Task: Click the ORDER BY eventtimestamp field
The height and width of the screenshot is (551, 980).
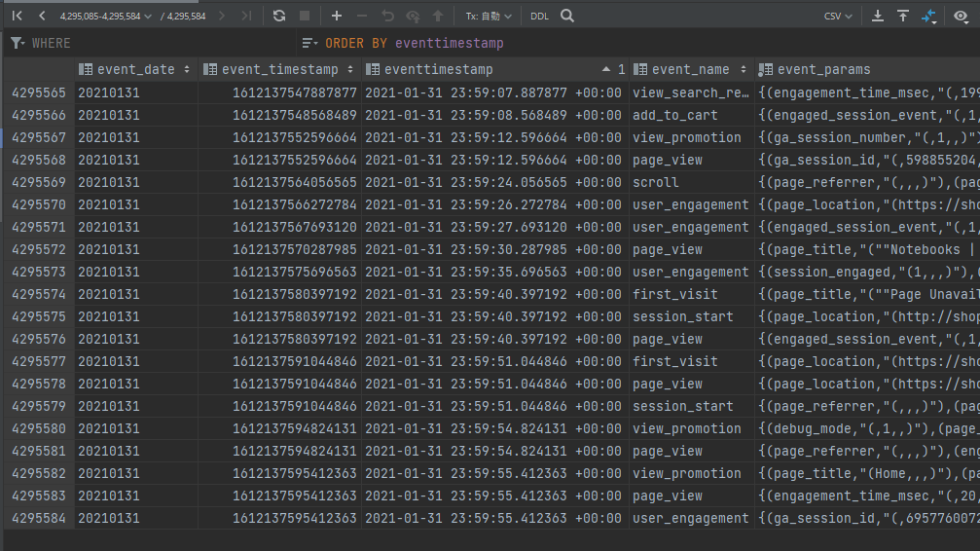Action: click(x=414, y=43)
